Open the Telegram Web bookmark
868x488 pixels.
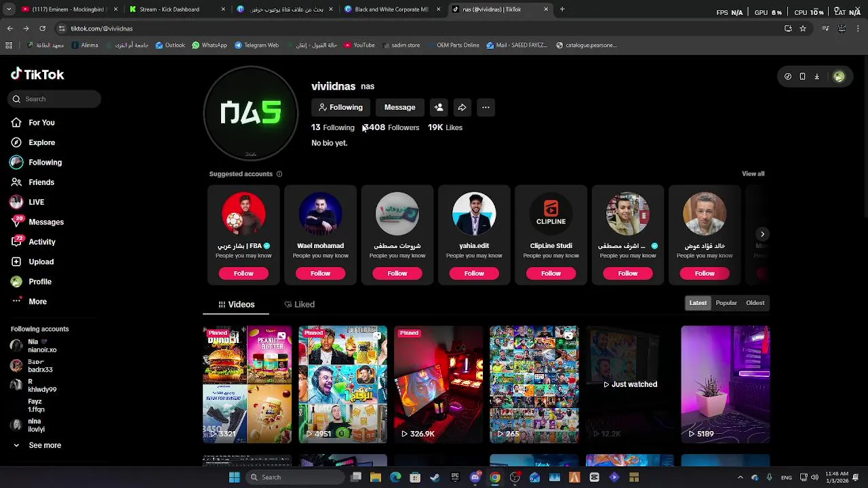256,45
